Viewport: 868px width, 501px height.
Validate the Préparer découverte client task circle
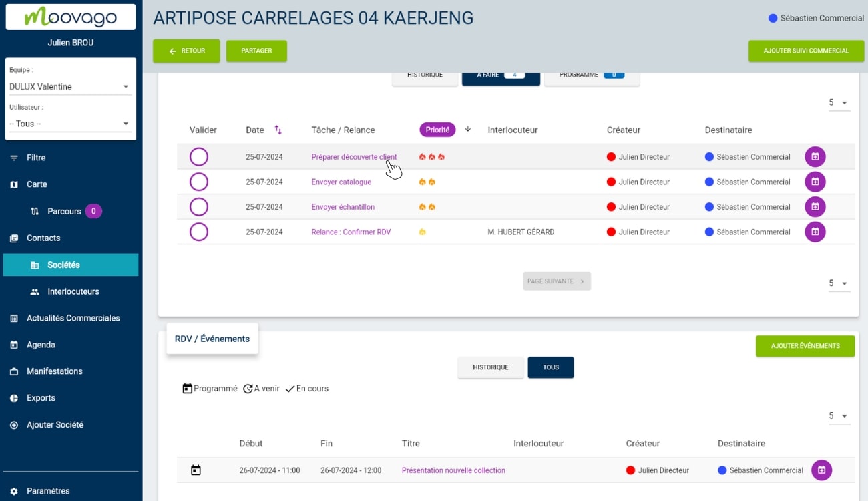[x=199, y=157]
